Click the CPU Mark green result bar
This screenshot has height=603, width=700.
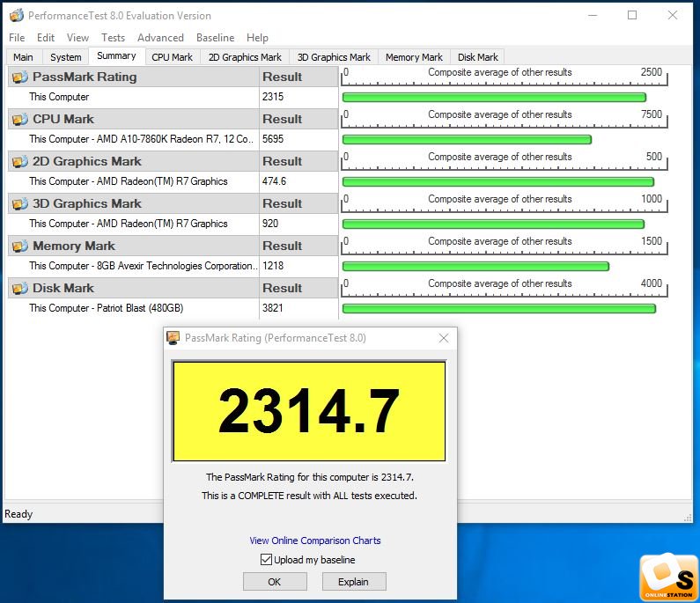(466, 139)
